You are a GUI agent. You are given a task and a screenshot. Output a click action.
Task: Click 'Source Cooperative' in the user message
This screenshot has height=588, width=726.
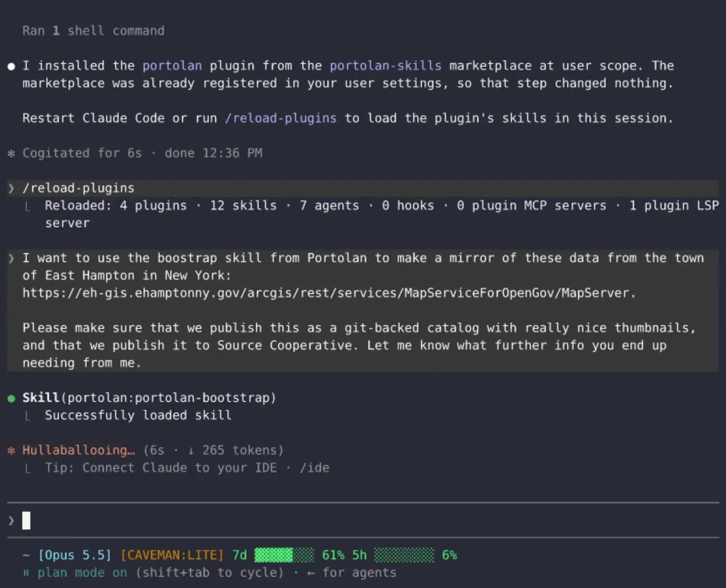tap(285, 345)
